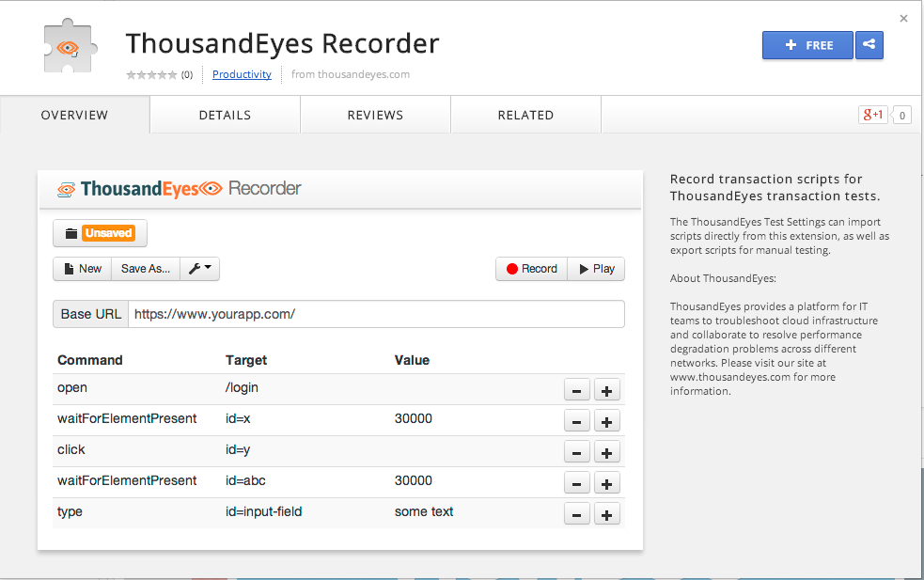Click the 30000 value in id=x row

(413, 418)
